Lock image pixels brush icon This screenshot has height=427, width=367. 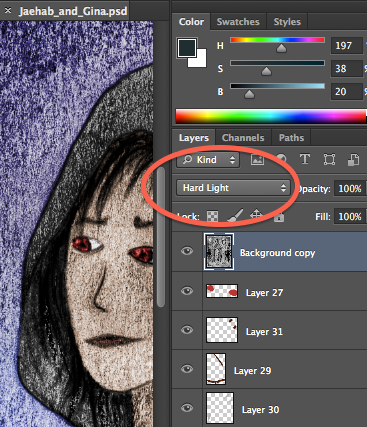[x=235, y=216]
